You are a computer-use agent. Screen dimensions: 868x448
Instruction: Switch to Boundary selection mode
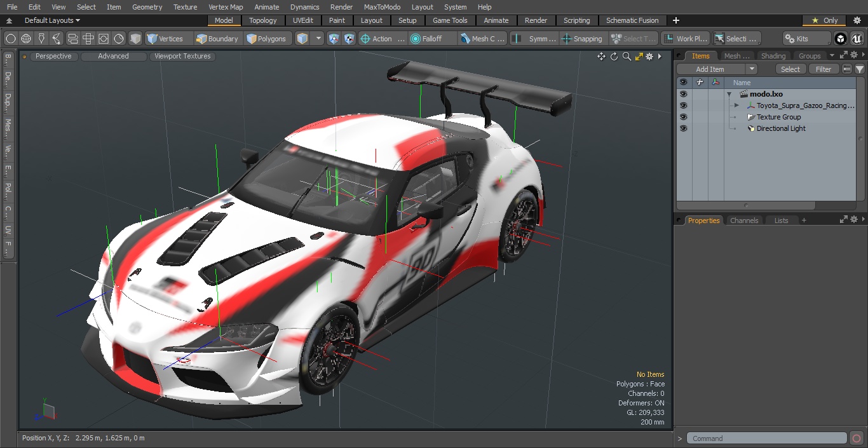(x=217, y=39)
